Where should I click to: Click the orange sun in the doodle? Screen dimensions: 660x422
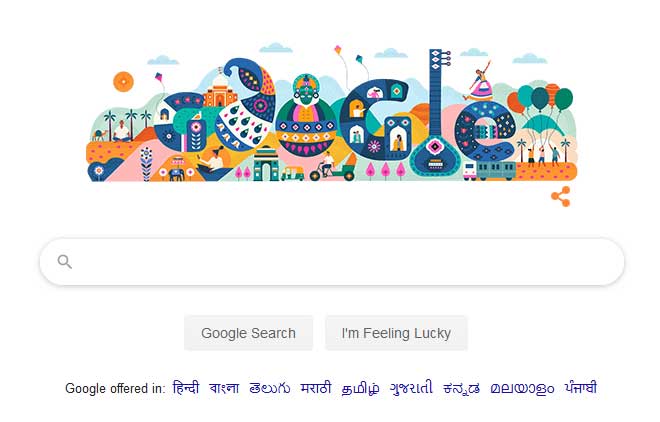(x=123, y=79)
